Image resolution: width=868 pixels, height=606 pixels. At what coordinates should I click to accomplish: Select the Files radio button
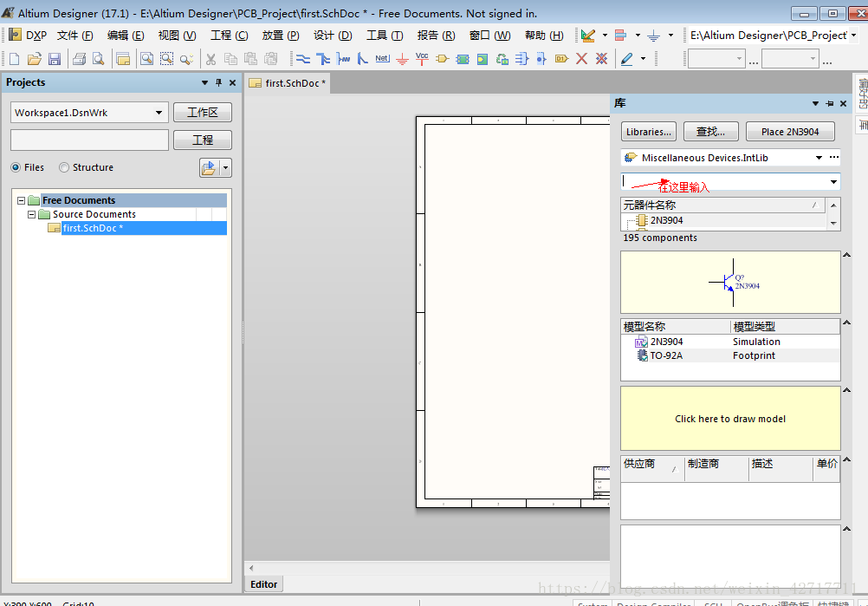[x=16, y=167]
